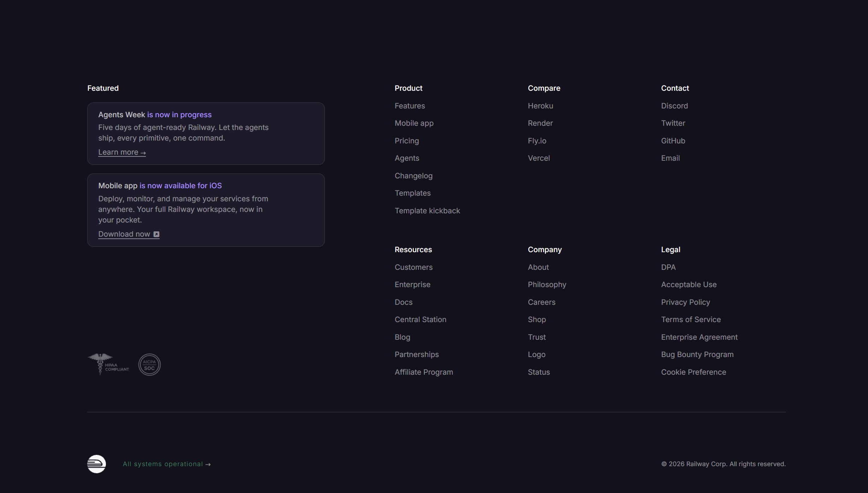This screenshot has height=493, width=868.
Task: Read the Privacy Policy link
Action: point(685,302)
